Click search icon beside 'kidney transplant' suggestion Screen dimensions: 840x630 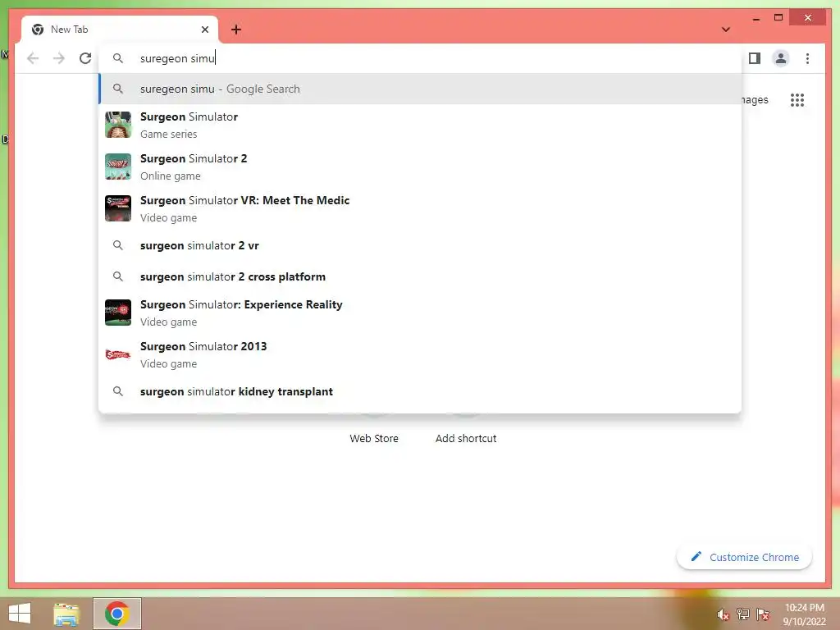click(x=118, y=391)
